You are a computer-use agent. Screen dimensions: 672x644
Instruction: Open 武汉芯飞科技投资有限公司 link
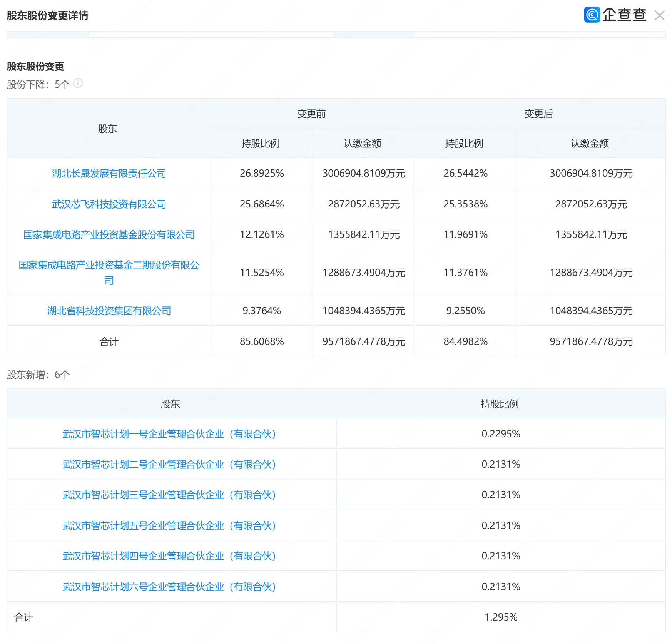[x=109, y=204]
